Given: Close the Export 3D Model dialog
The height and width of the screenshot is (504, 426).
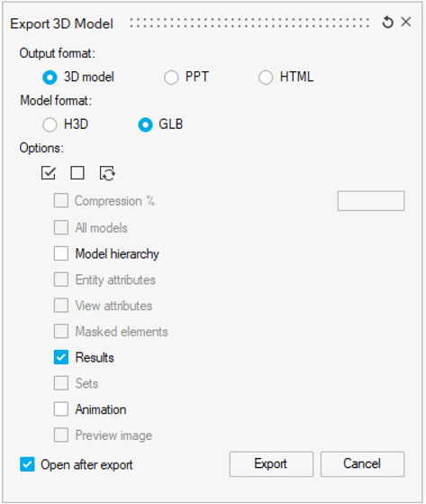Looking at the screenshot, I should point(406,22).
